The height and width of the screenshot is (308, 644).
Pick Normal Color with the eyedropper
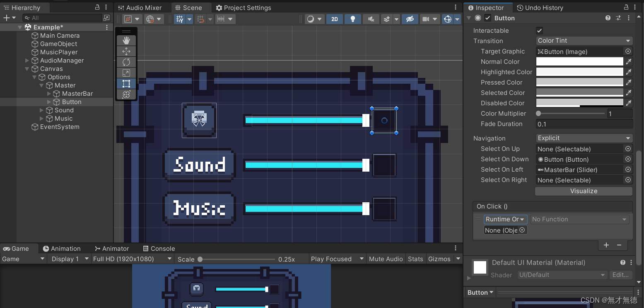[x=629, y=62]
